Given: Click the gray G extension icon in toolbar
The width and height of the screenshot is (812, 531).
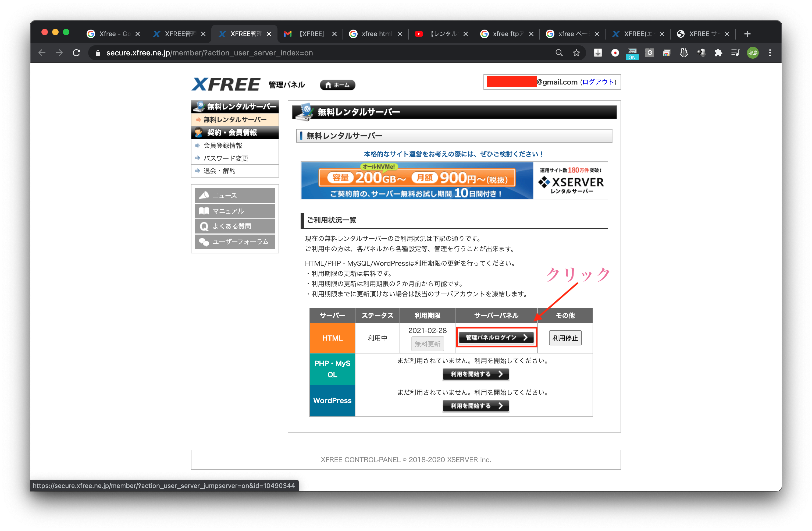Looking at the screenshot, I should (650, 52).
